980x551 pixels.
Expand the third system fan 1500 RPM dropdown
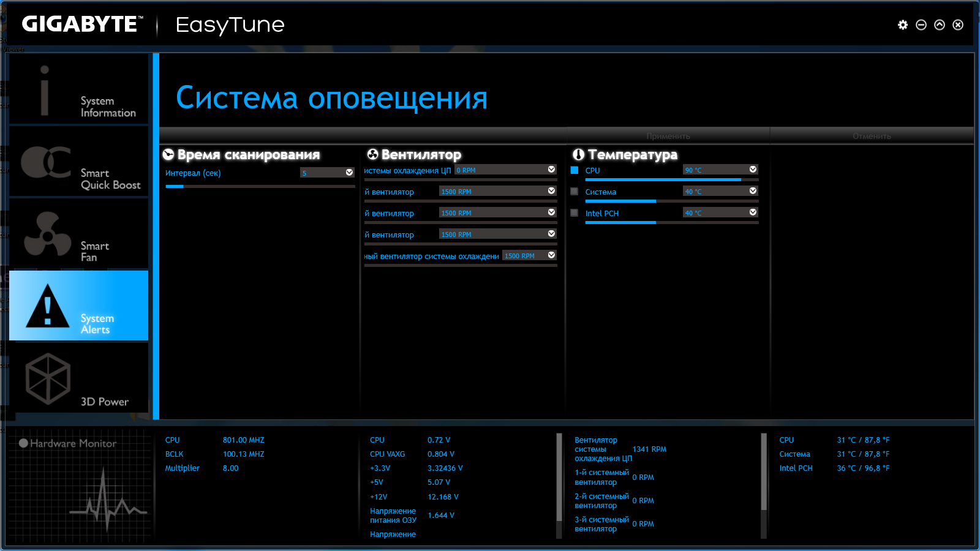pos(498,234)
